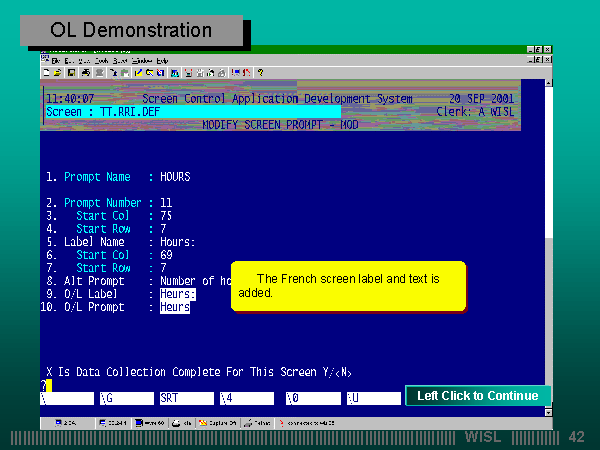Viewport: 600px width, 450px height.
Task: Click the O/L Prompt field Heurs
Action: pyautogui.click(x=175, y=307)
